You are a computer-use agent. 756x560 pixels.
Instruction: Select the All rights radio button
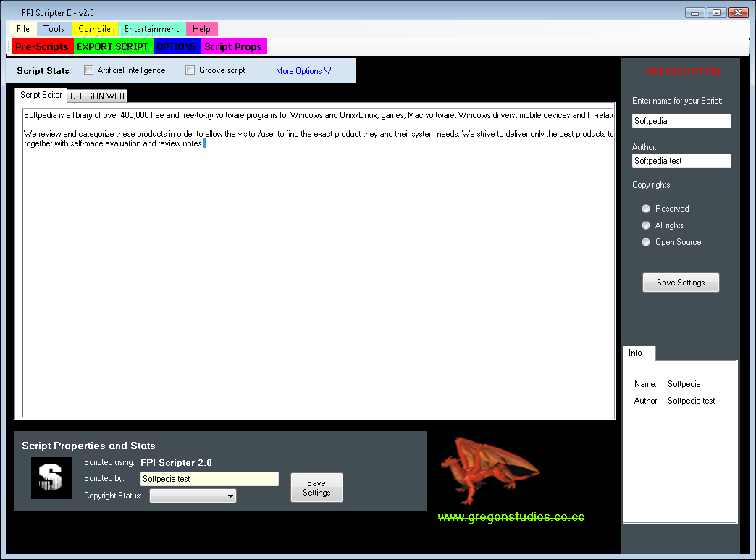(646, 225)
